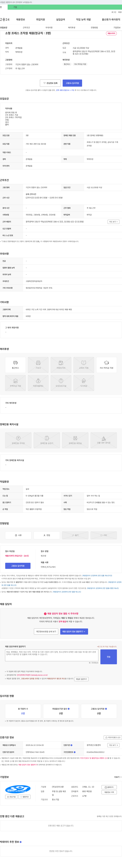Click the info icon next to 인증기관
The height and width of the screenshot is (868, 122).
(x=71, y=745)
